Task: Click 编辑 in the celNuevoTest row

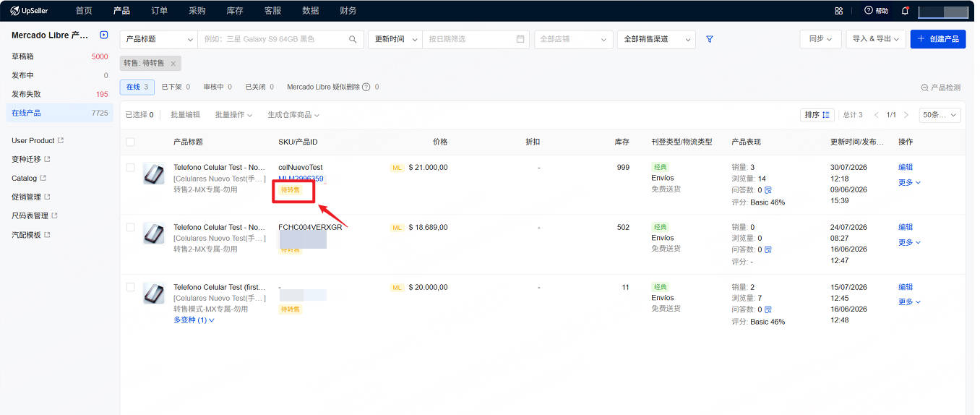Action: coord(906,167)
